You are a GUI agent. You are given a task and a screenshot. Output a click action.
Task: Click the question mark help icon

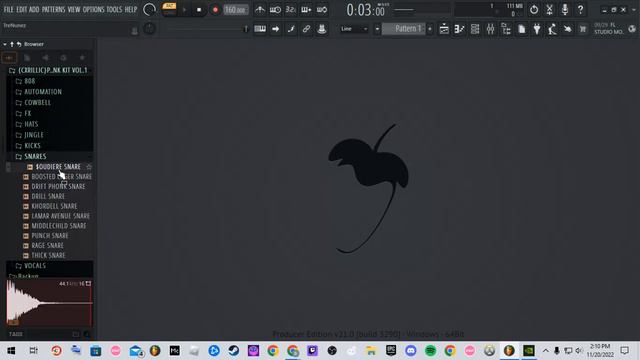[580, 9]
